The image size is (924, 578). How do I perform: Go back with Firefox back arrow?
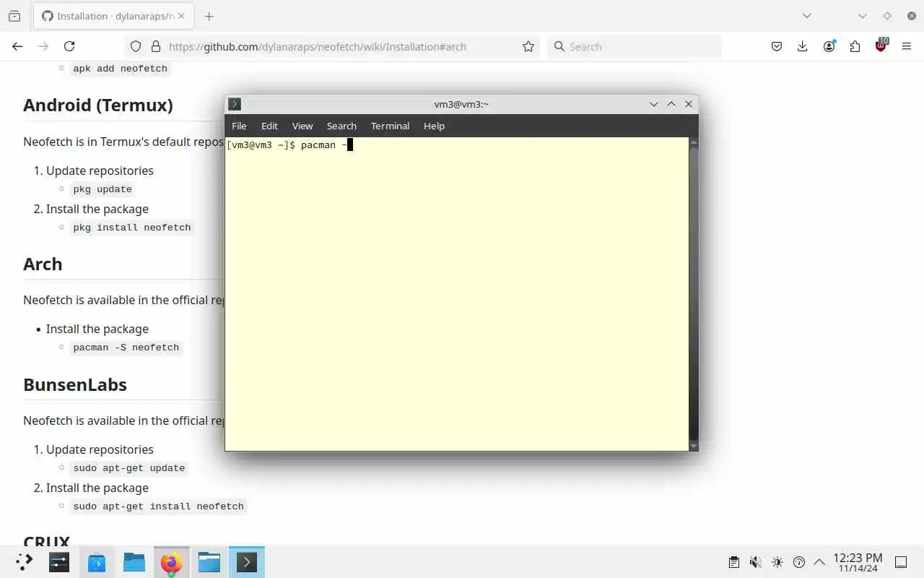point(17,46)
